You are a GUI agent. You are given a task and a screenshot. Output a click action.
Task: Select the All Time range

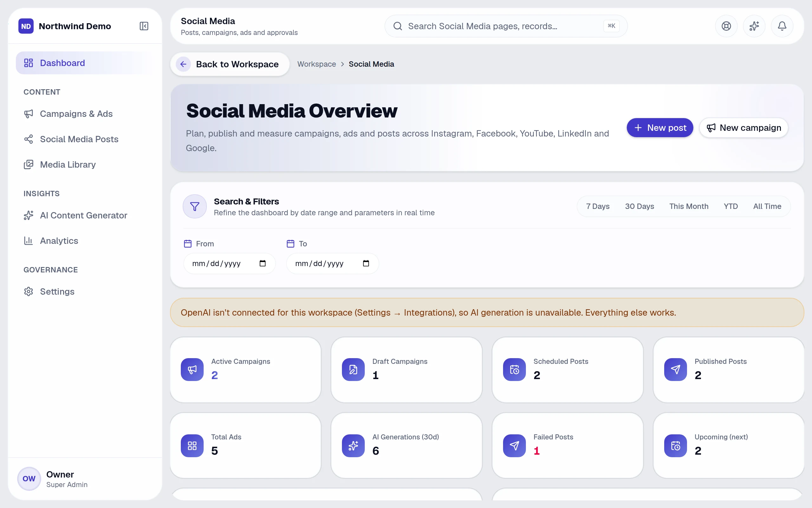click(x=767, y=206)
